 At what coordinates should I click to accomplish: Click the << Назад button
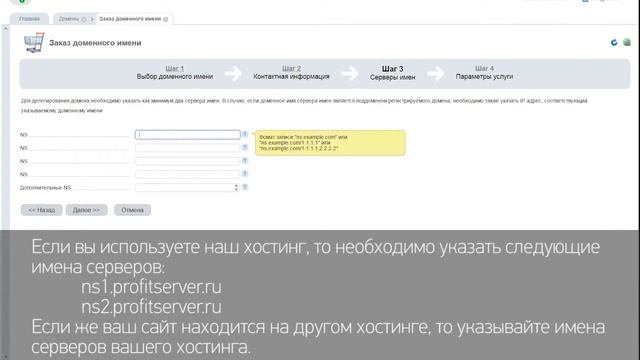coord(42,210)
